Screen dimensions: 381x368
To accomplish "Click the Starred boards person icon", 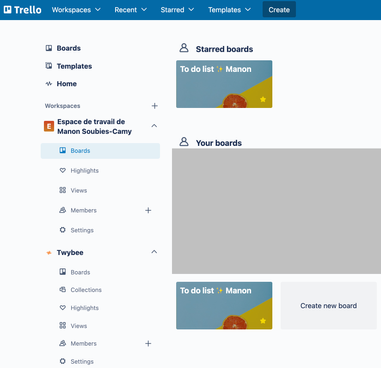I will [x=184, y=48].
